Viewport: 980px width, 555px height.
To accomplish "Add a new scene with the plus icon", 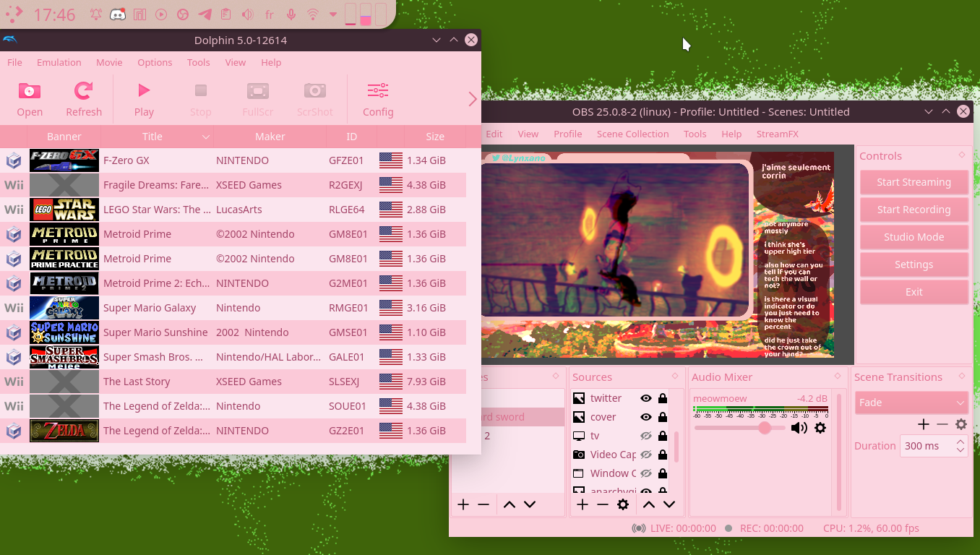I will (x=463, y=504).
